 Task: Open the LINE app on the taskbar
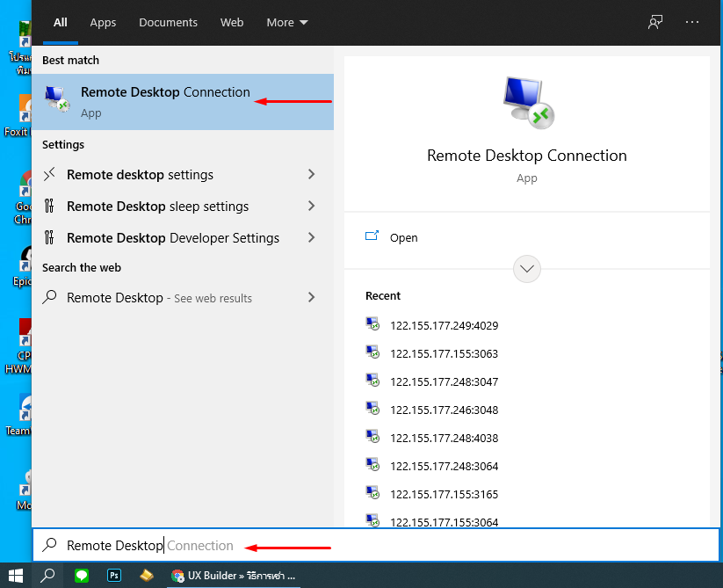(x=82, y=576)
